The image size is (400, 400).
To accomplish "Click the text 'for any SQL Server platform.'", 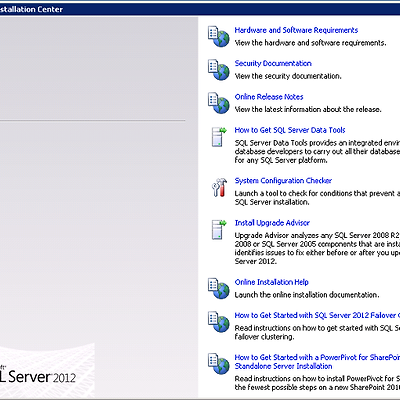I will tap(281, 160).
